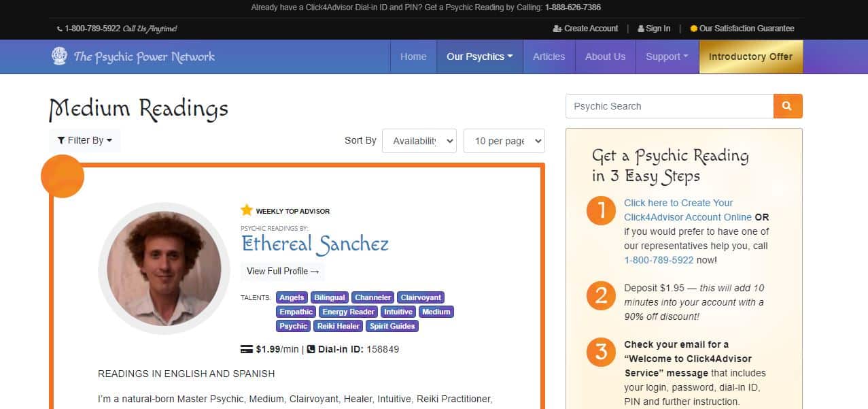The image size is (868, 409).
Task: Select the Spirit Guides talent tag
Action: point(392,326)
